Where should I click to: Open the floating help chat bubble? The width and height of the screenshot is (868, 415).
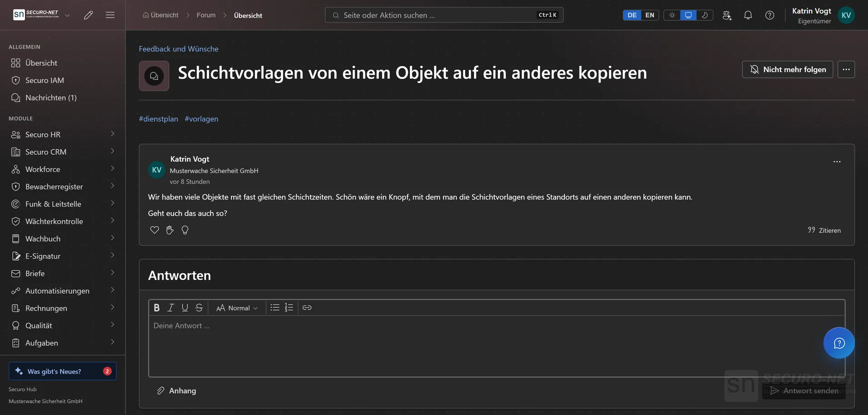pos(839,343)
